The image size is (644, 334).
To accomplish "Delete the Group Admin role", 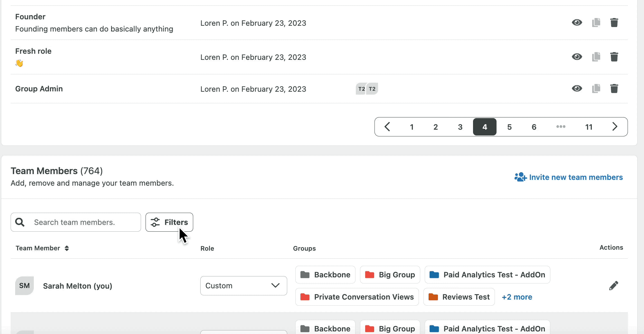I will (614, 88).
